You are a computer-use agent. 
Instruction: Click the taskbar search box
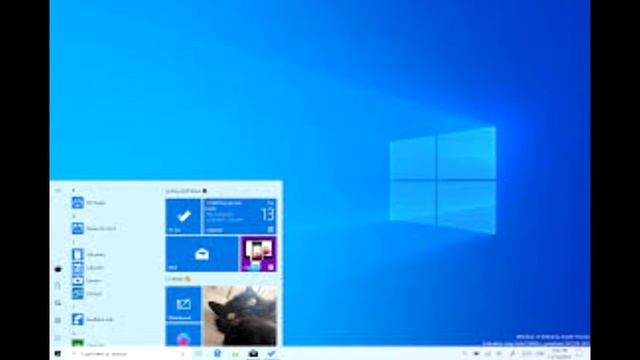(x=129, y=354)
